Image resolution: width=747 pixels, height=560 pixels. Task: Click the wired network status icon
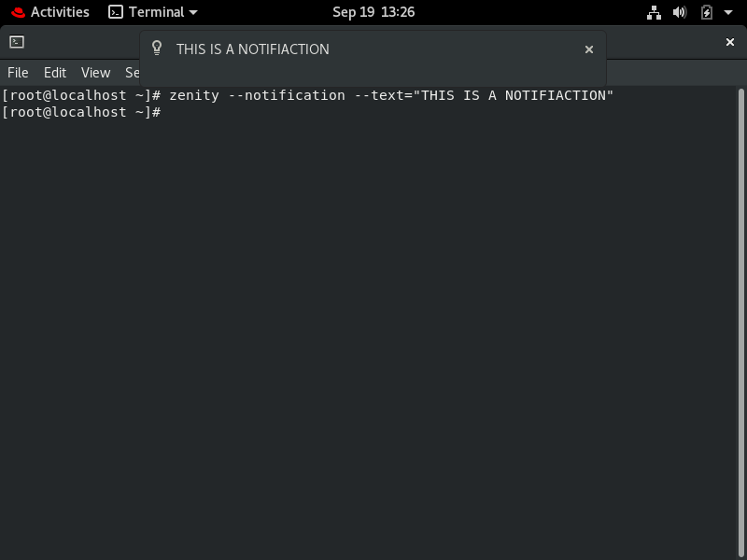point(654,12)
